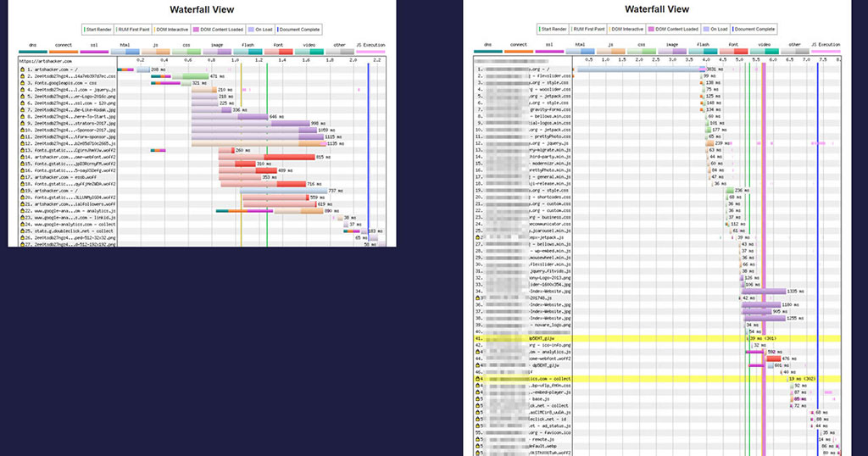868x456 pixels.
Task: Click lock icon on right chart analytics.js row
Action: [478, 352]
